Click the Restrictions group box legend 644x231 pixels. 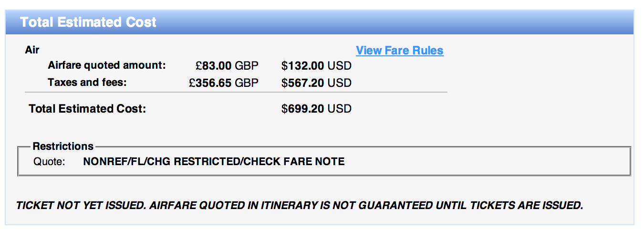click(x=63, y=146)
